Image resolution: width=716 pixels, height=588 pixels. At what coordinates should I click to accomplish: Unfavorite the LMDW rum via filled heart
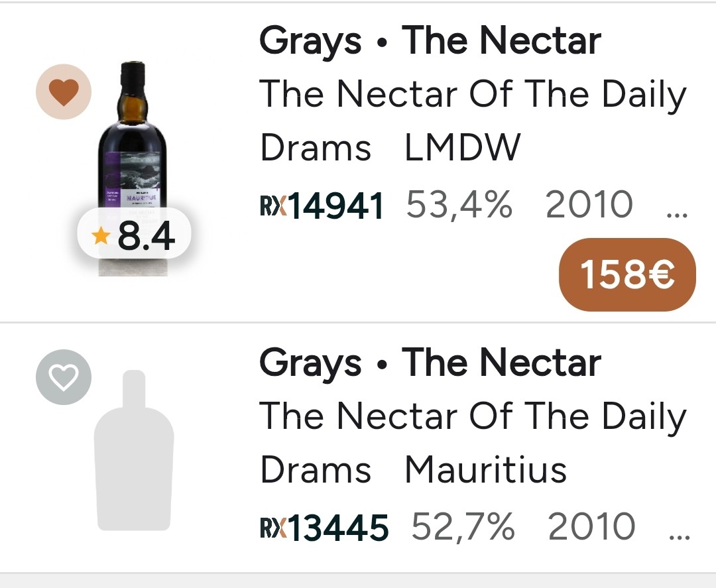click(63, 91)
